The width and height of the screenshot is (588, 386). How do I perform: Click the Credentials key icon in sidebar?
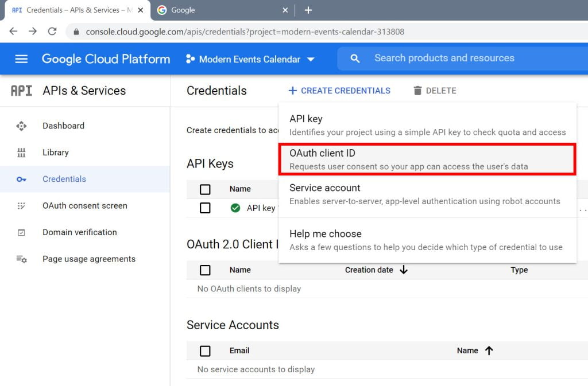(x=21, y=179)
